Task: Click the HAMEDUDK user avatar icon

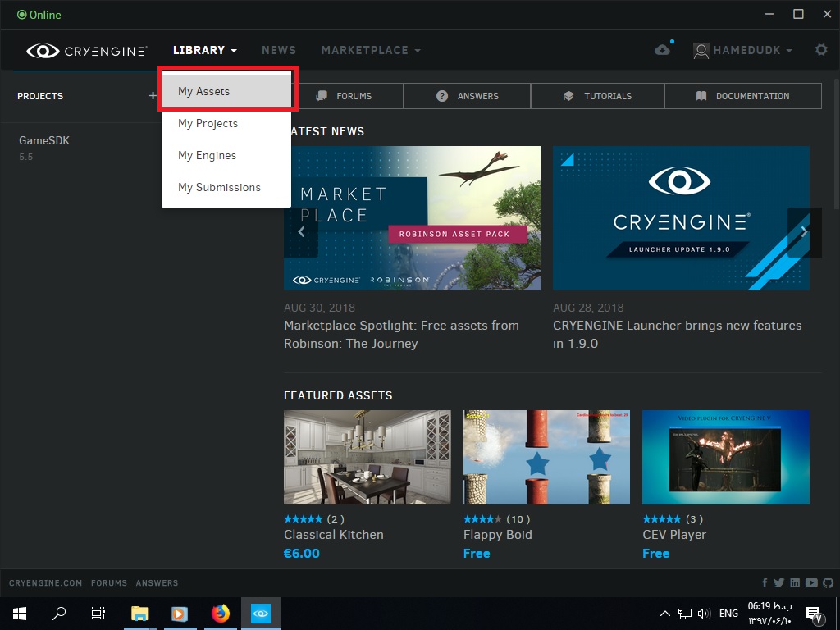Action: pos(701,50)
